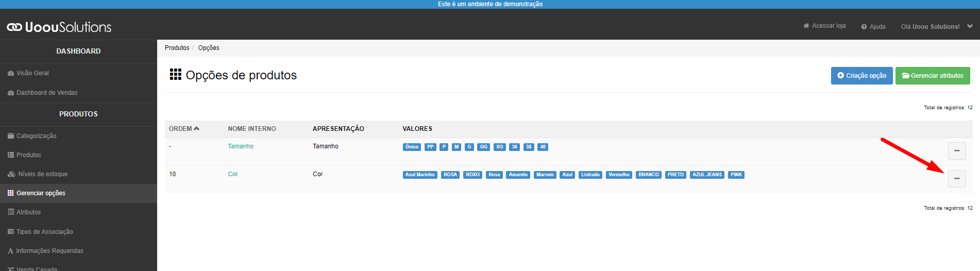Click the Único size tag
The image size is (980, 271).
(412, 147)
